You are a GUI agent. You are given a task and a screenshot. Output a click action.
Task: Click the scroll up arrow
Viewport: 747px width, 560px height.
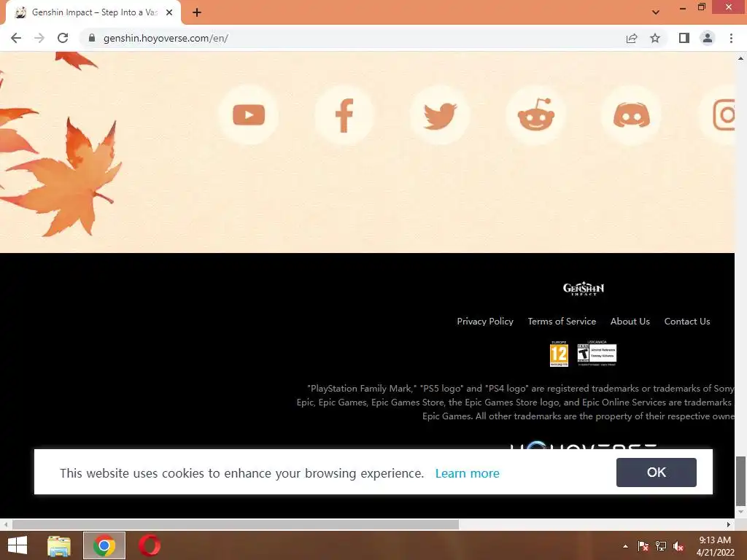[740, 58]
